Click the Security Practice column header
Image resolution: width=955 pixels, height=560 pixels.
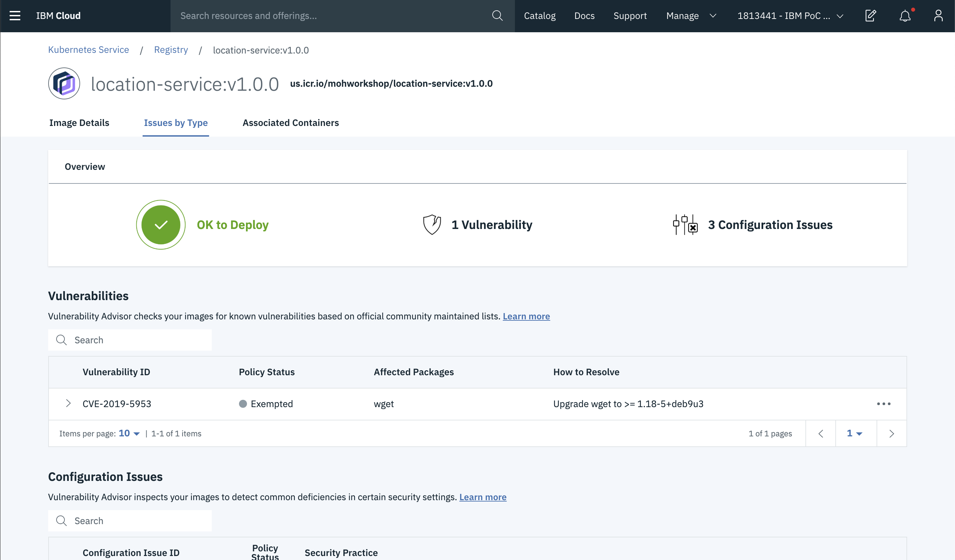[341, 553]
